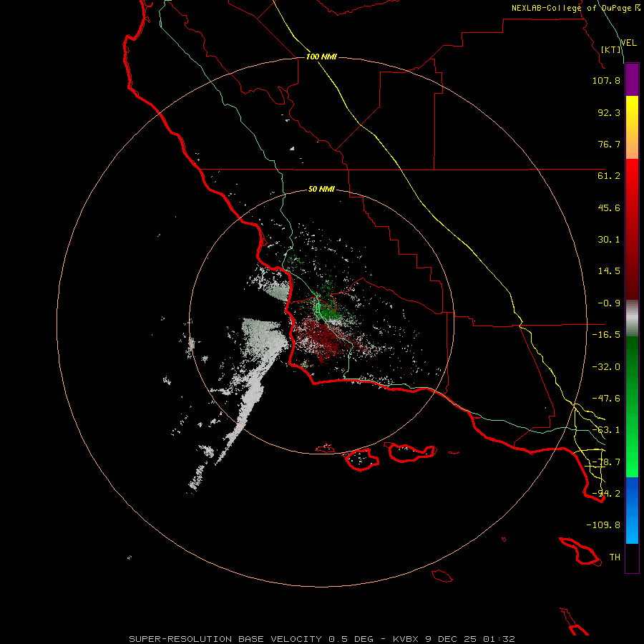Screen dimensions: 644x644
Task: Select the 107.8 scale value
Action: tap(606, 80)
